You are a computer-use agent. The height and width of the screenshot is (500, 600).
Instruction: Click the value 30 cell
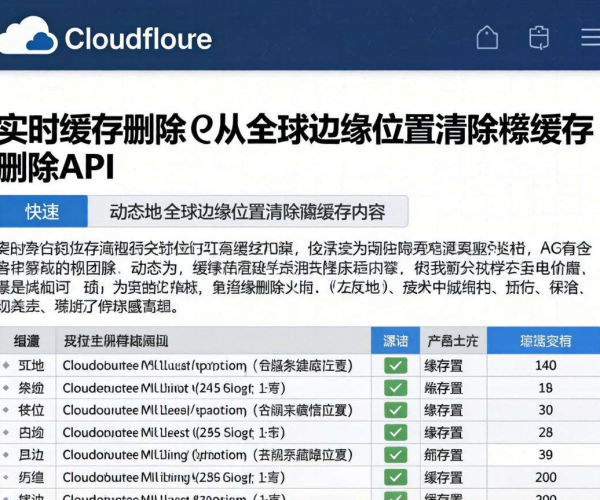[x=545, y=410]
